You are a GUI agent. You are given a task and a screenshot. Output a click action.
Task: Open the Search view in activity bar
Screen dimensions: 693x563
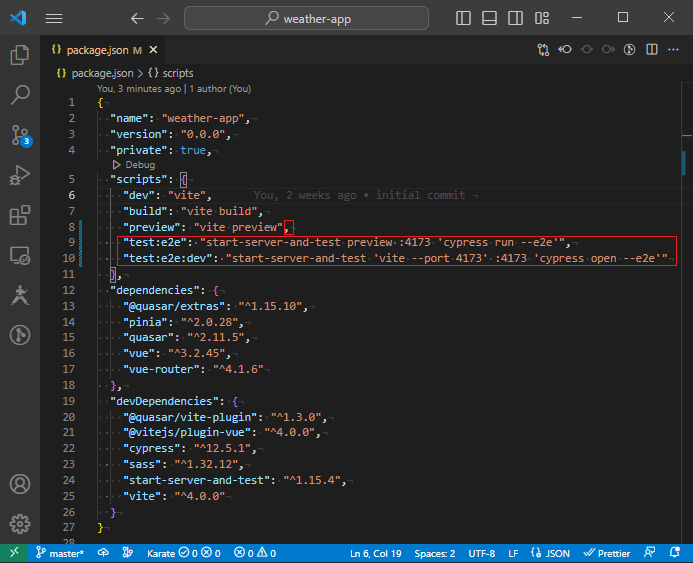[x=20, y=95]
